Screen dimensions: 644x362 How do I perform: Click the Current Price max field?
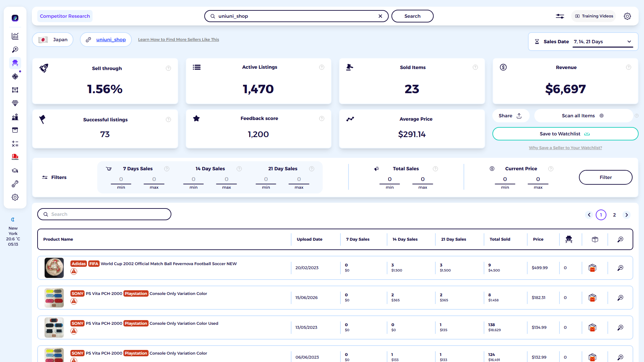538,180
